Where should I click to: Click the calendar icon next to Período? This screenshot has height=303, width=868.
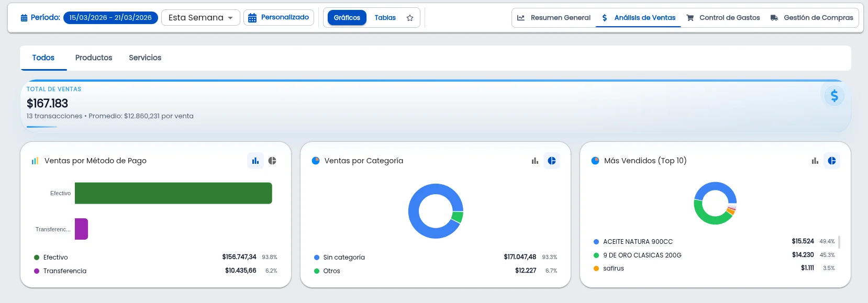[x=24, y=18]
